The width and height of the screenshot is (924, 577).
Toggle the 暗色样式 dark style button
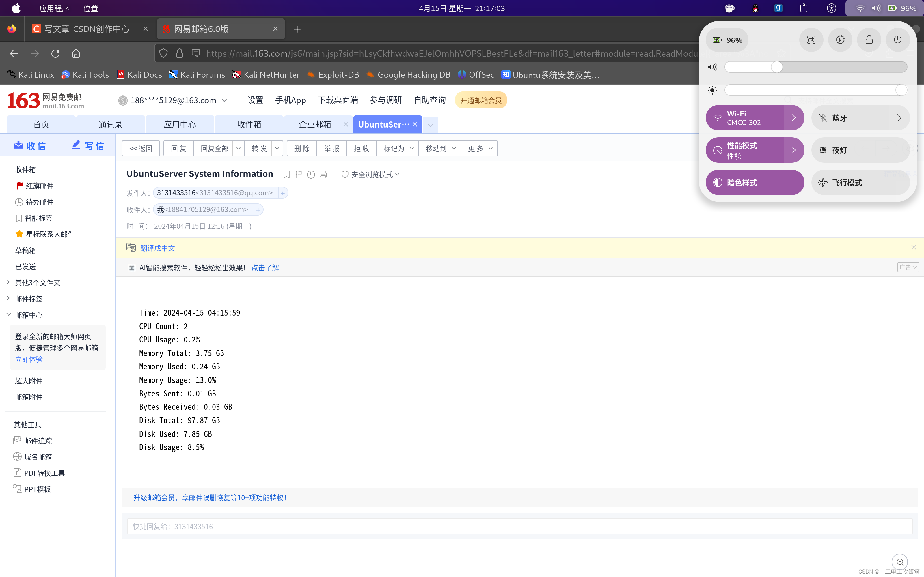(x=755, y=182)
